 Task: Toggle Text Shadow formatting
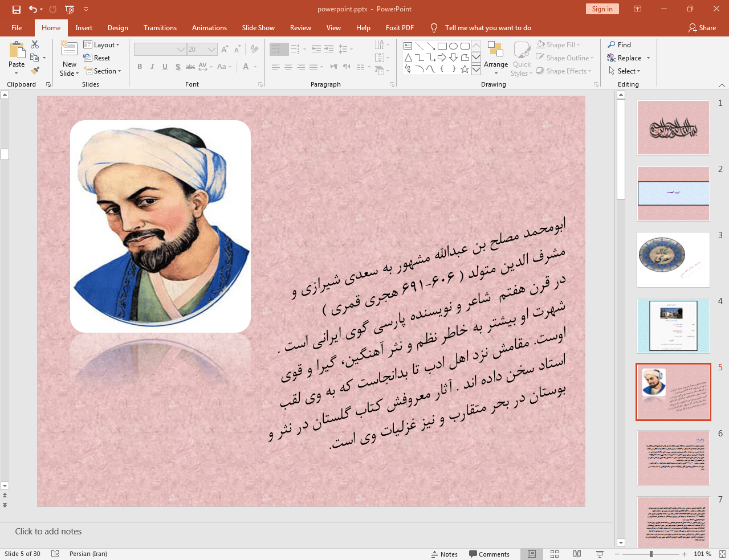click(x=178, y=67)
